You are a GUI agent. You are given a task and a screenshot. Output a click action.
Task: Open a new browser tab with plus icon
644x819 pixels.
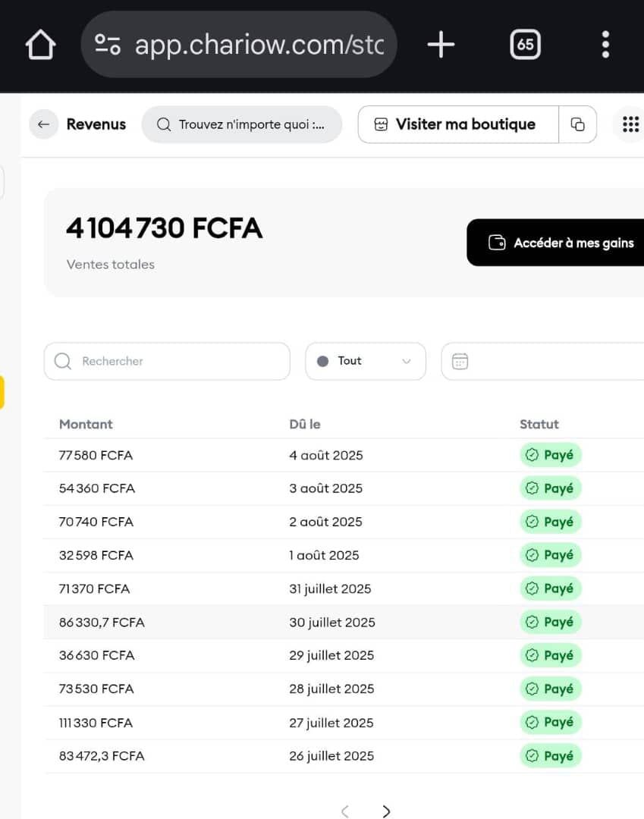coord(441,45)
